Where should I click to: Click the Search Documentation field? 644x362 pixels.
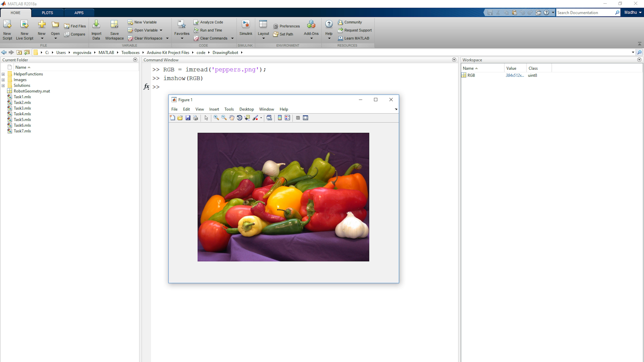[x=586, y=13]
